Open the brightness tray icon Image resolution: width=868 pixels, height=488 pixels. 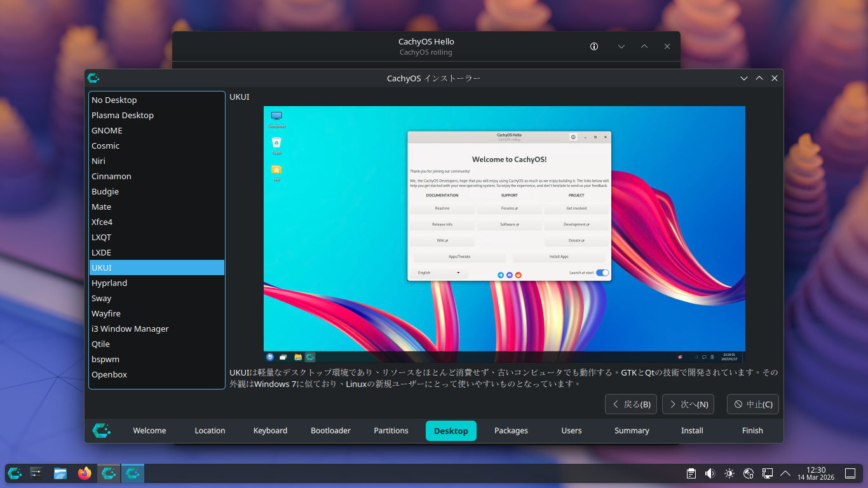(729, 473)
